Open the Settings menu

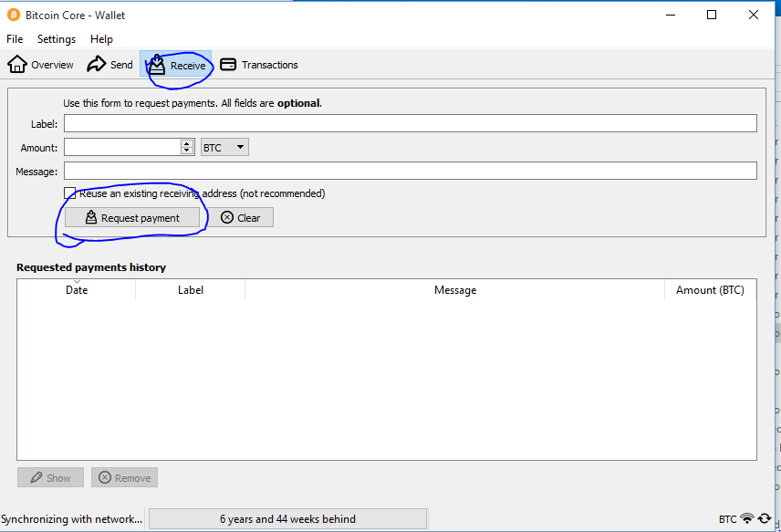(x=57, y=39)
